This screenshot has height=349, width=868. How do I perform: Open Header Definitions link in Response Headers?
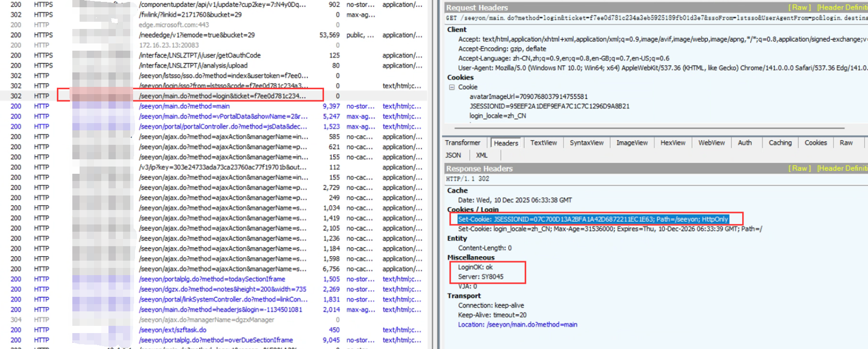[x=842, y=168]
